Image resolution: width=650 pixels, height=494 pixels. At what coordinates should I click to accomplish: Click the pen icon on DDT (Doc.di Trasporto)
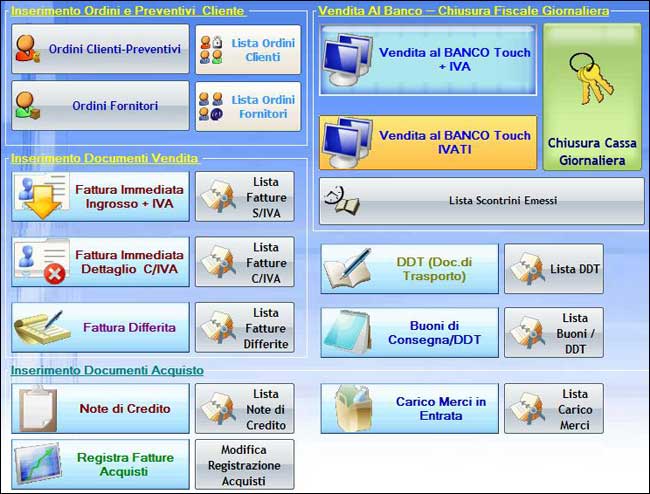click(x=349, y=269)
